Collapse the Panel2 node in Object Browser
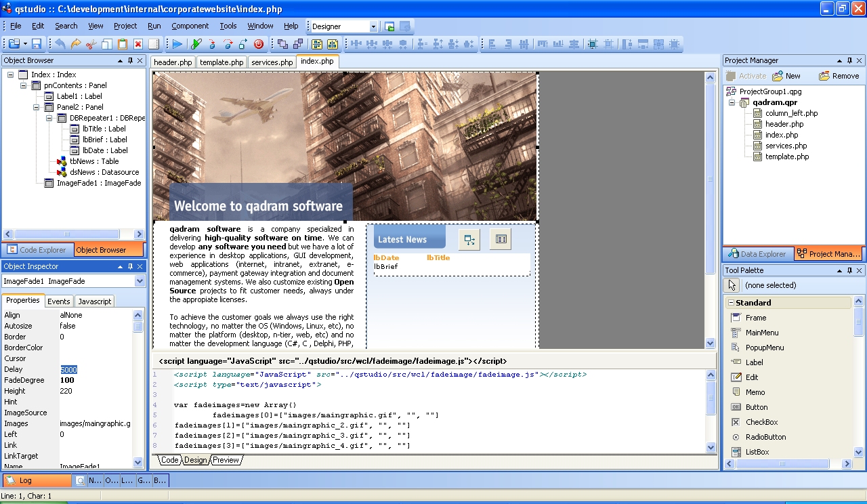867x504 pixels. point(37,107)
